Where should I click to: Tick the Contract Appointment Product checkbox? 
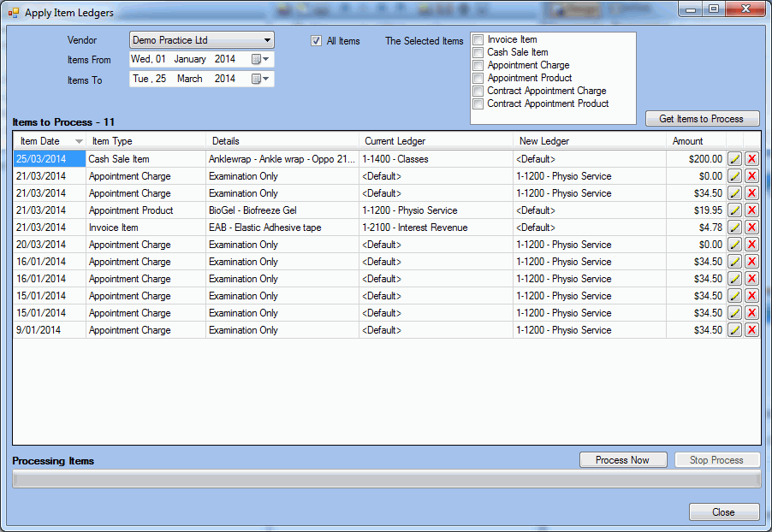(x=478, y=103)
